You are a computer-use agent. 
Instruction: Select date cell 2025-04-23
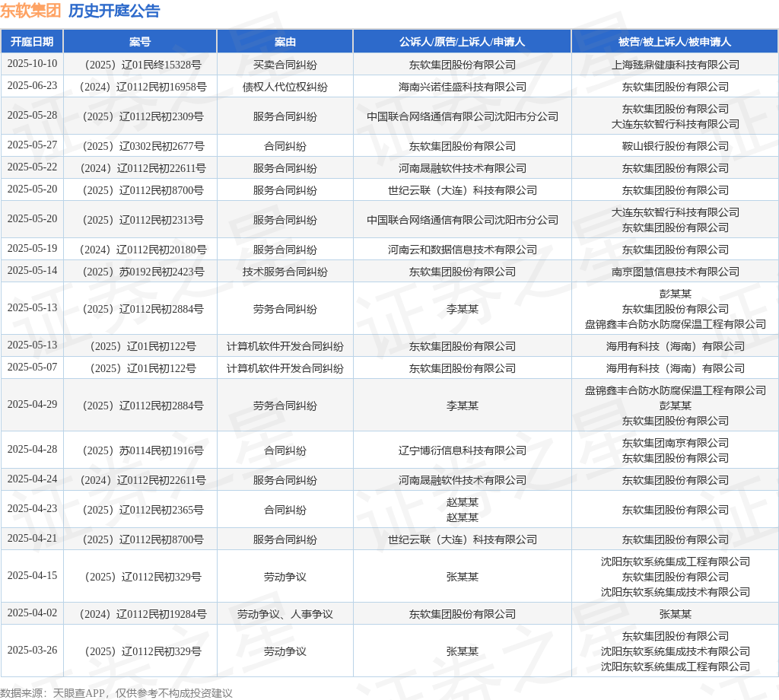tap(32, 509)
